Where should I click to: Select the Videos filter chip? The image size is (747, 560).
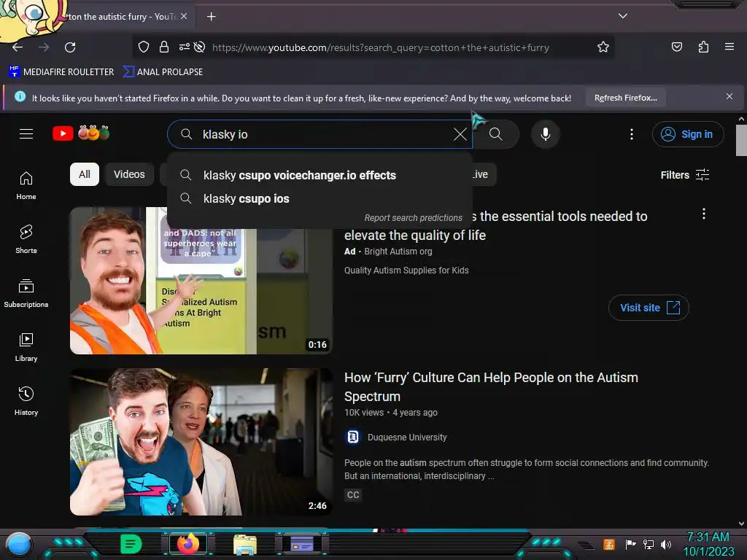(x=129, y=174)
